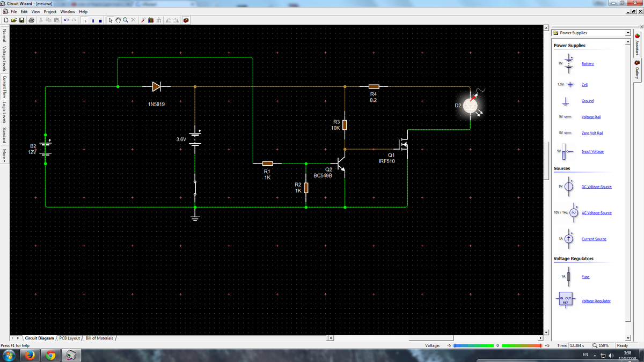Click the Cell link in gallery
Viewport: 644px width, 362px height.
click(x=584, y=85)
